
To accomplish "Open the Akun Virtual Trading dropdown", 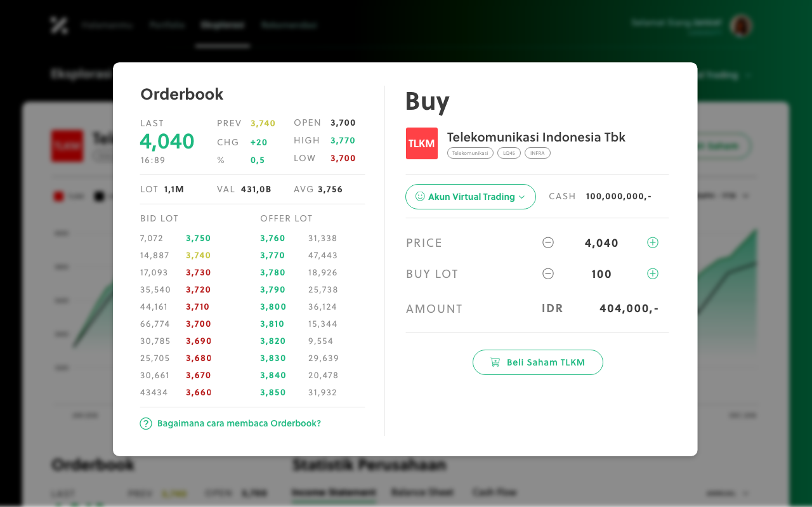I will [x=471, y=197].
